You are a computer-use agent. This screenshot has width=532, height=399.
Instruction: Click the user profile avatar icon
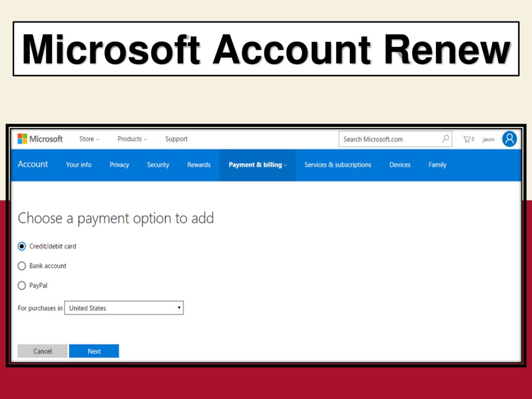point(509,139)
